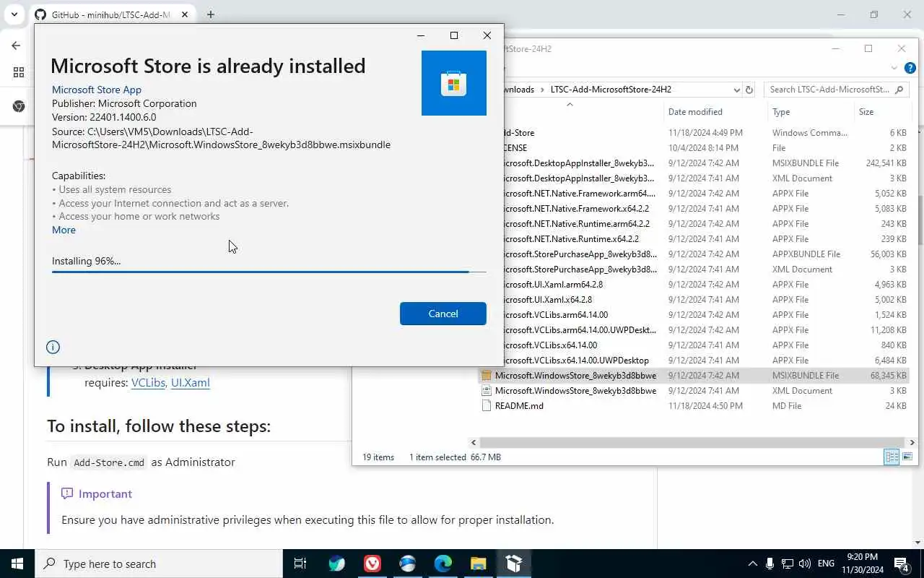The image size is (924, 578).
Task: Open the UI.Xaml link on GitHub page
Action: pos(191,383)
